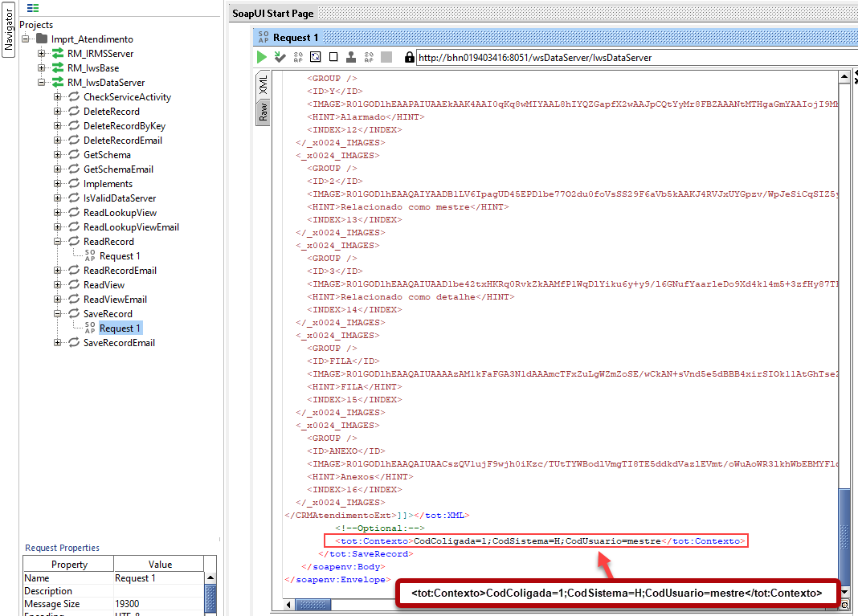
Task: Click the properties table scroll-up arrow
Action: pyautogui.click(x=210, y=577)
